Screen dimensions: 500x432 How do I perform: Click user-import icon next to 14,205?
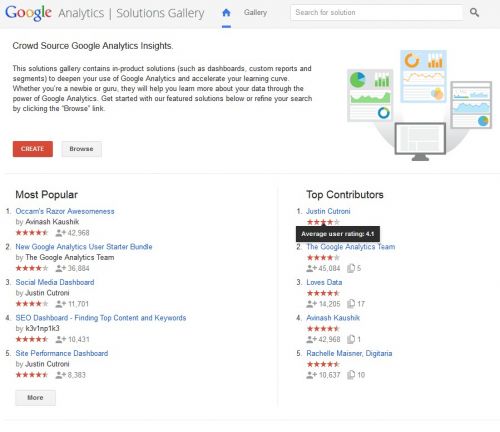click(311, 304)
